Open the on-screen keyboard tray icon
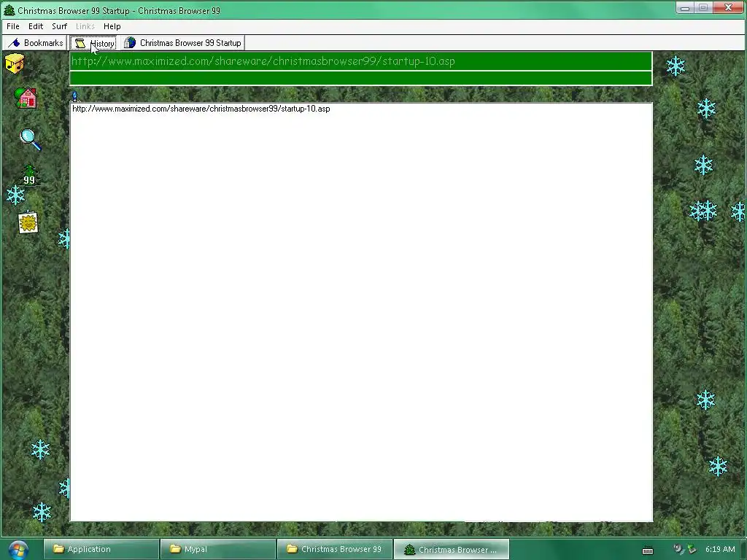 coord(648,551)
